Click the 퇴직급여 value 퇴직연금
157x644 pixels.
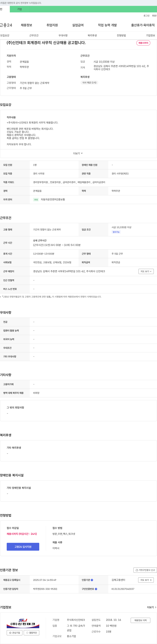[116, 262]
